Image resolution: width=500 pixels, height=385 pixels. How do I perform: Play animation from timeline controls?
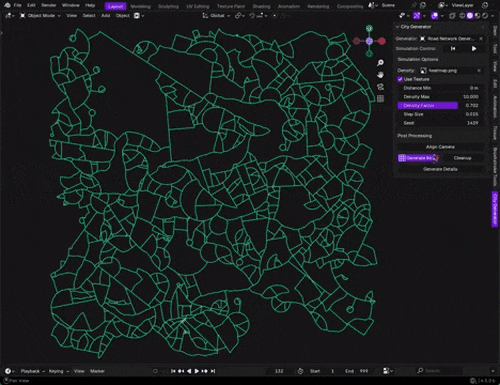click(197, 371)
